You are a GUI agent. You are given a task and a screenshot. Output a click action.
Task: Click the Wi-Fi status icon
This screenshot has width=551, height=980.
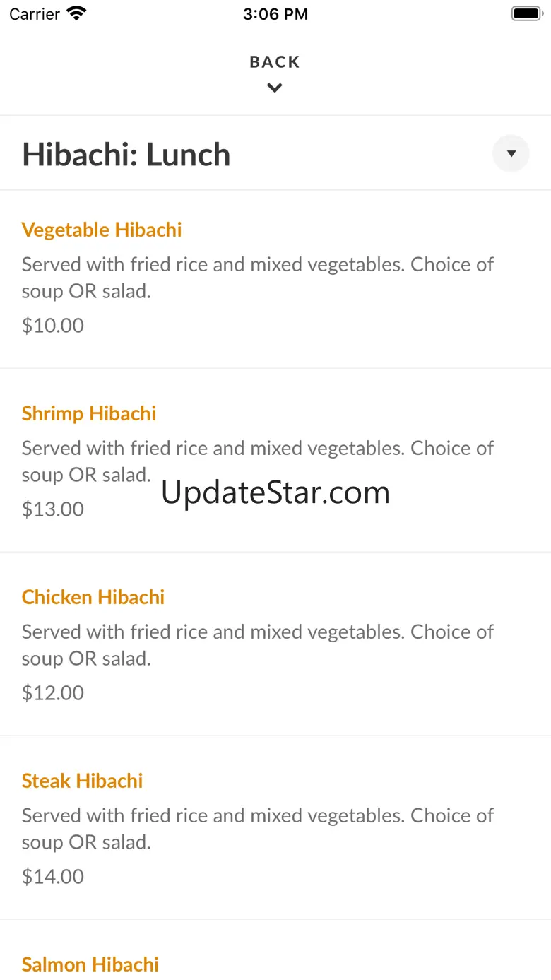(x=76, y=13)
